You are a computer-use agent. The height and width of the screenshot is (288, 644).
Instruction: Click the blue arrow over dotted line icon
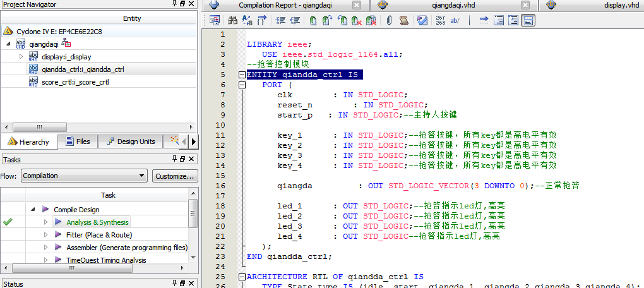pyautogui.click(x=484, y=20)
